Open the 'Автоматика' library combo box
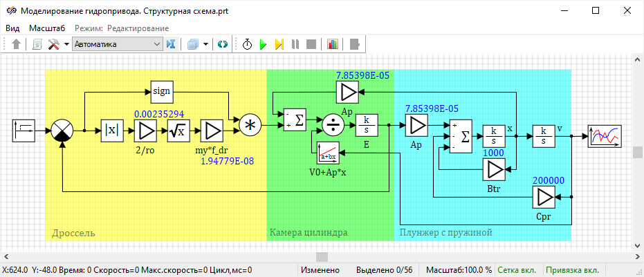This screenshot has height=277, width=644. coord(116,44)
